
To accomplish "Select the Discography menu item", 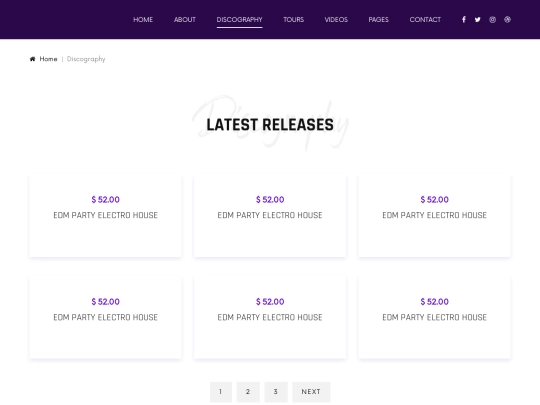I will pyautogui.click(x=239, y=20).
